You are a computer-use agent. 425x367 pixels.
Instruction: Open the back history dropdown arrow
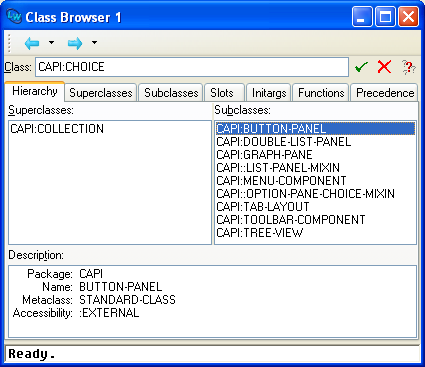[51, 42]
